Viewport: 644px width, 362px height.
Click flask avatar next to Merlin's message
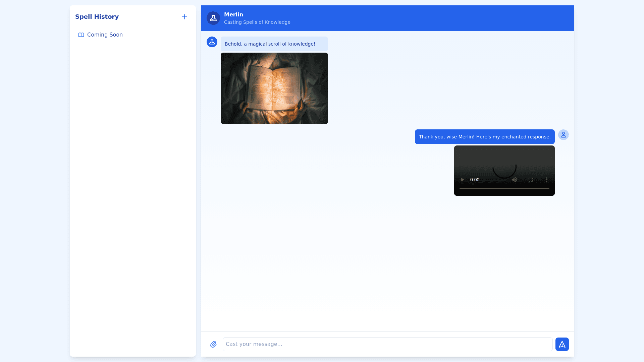click(x=212, y=42)
